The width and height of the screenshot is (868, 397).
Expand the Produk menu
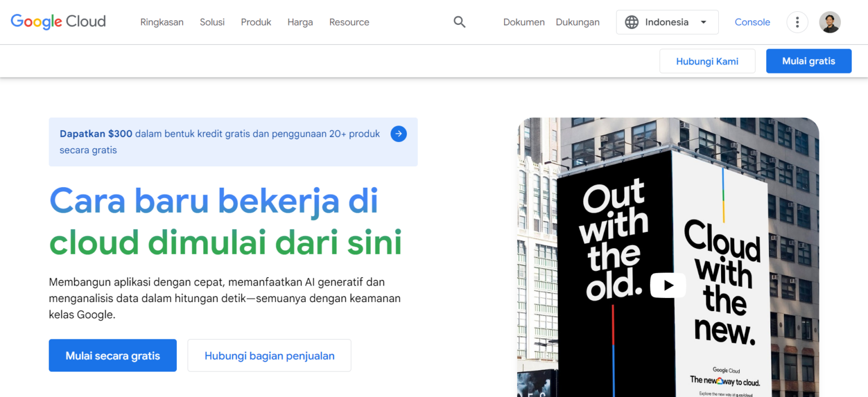point(255,22)
